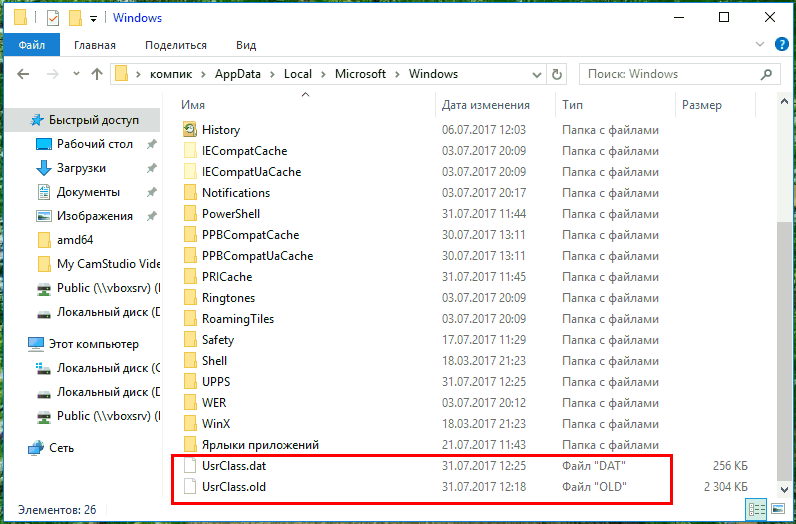Screen dimensions: 796x524
Task: Click Microsoft in the address path
Action: coord(360,74)
